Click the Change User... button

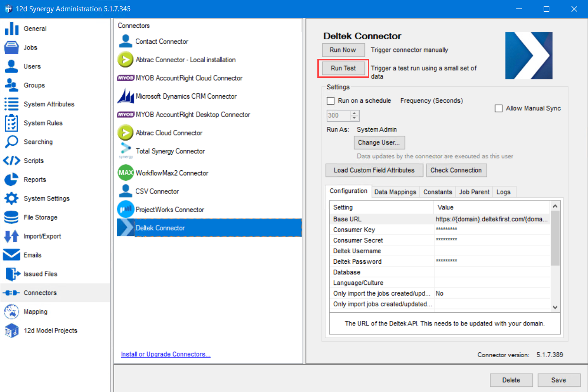(x=379, y=142)
